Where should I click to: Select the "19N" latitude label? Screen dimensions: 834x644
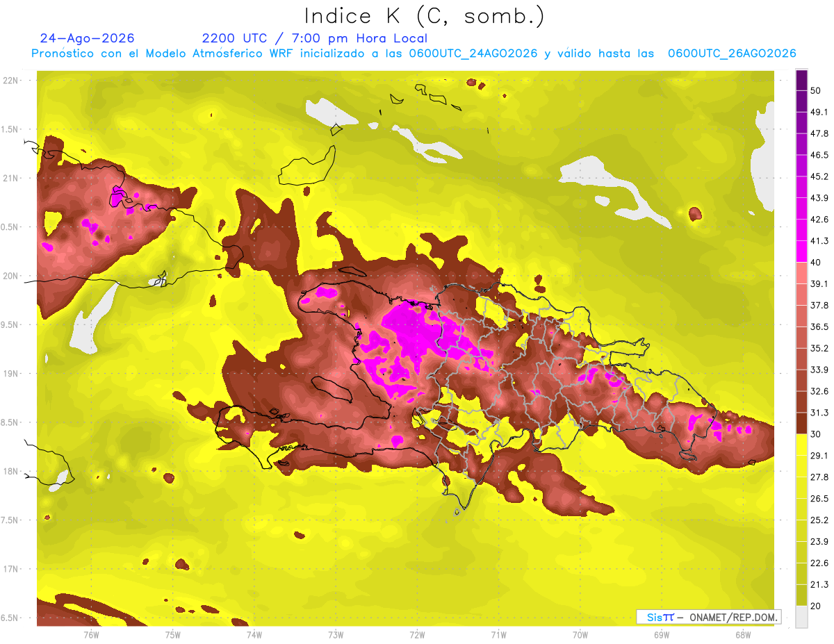(10, 374)
